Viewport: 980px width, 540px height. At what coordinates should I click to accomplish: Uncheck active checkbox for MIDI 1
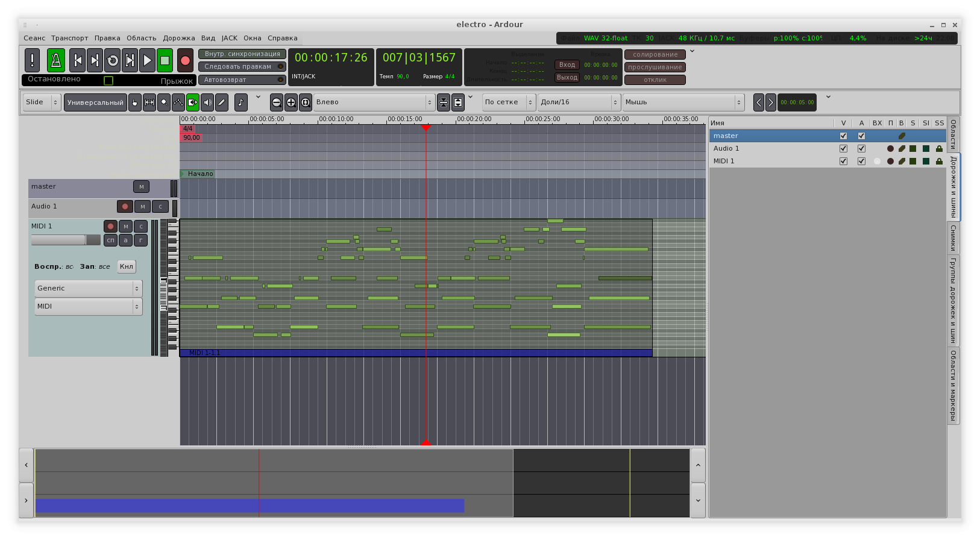(x=861, y=162)
